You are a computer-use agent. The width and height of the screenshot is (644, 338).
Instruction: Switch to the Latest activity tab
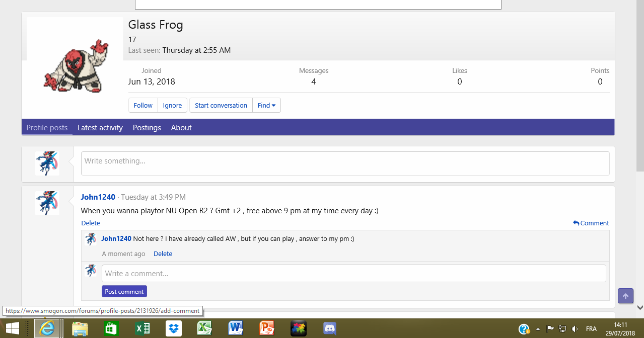coord(100,128)
